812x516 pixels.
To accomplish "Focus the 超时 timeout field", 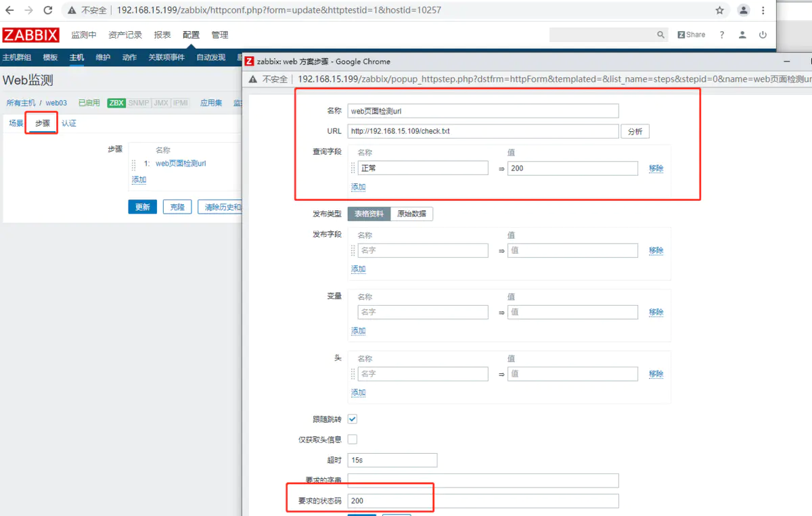I will coord(392,460).
